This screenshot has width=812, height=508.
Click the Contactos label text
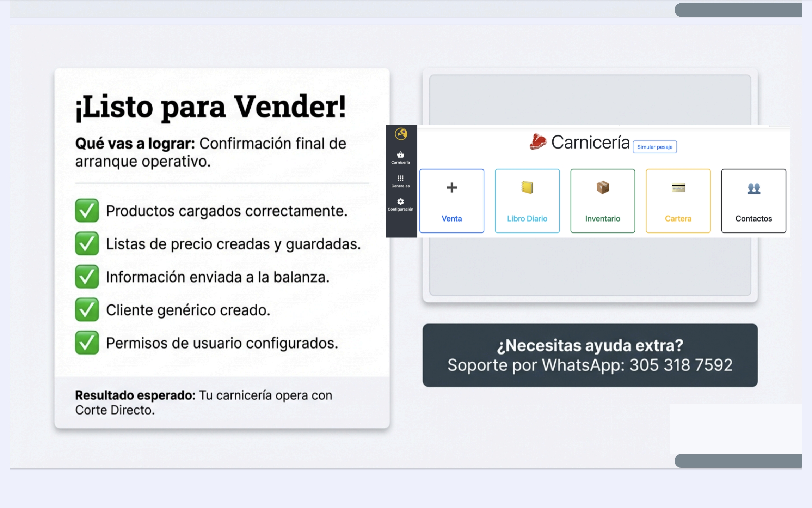pos(753,219)
